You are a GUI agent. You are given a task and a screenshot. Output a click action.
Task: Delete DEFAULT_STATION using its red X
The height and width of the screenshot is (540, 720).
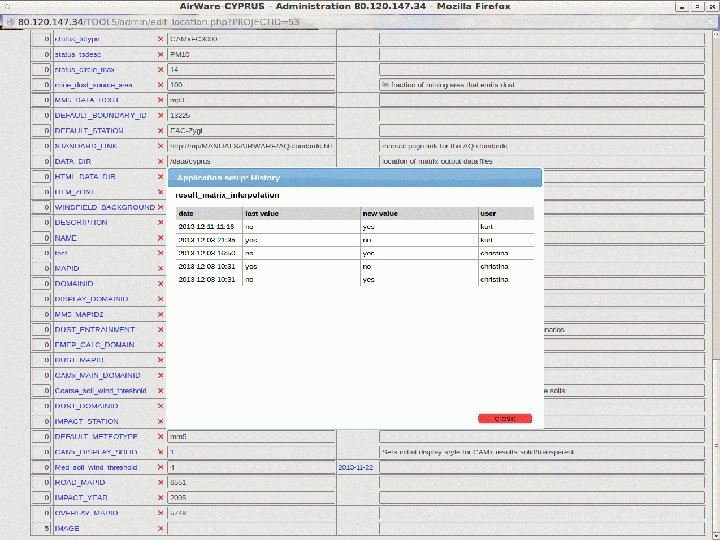160,130
